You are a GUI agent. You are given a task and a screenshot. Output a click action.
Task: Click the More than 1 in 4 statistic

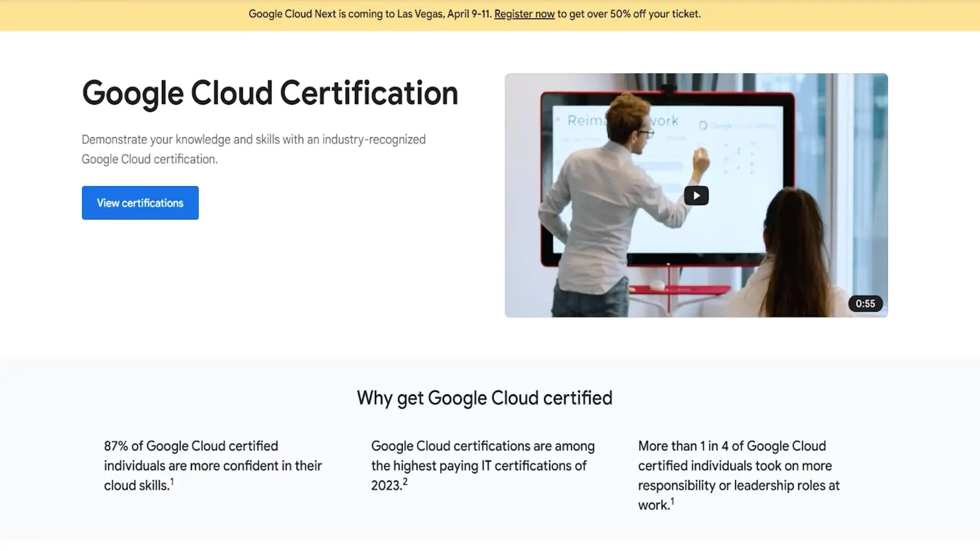[739, 475]
